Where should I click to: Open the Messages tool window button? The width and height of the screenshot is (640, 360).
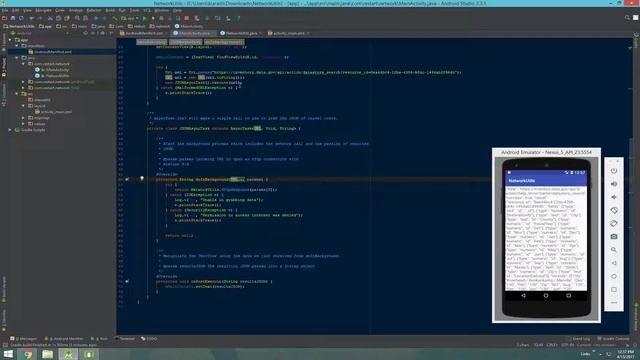(24, 339)
